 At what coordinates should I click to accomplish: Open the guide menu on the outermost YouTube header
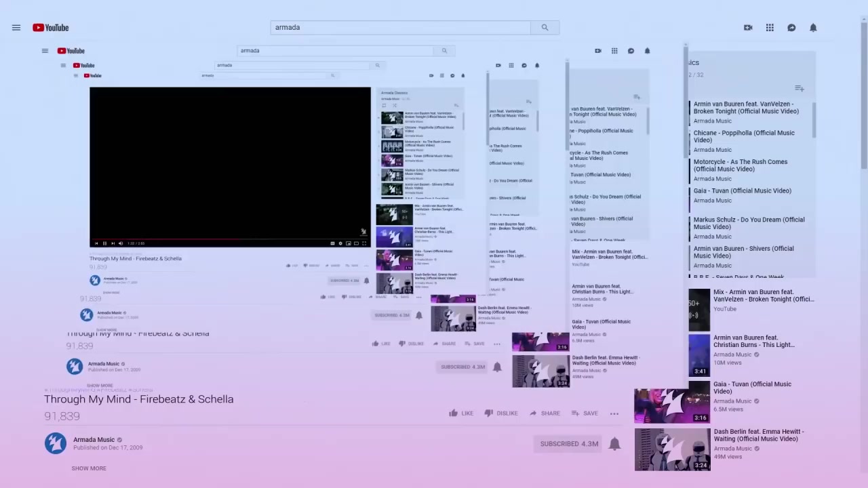click(16, 28)
